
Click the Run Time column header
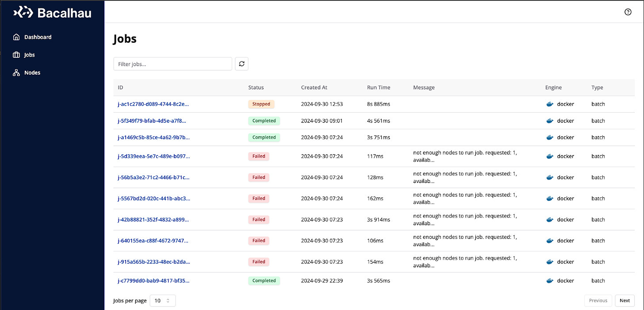pos(379,87)
